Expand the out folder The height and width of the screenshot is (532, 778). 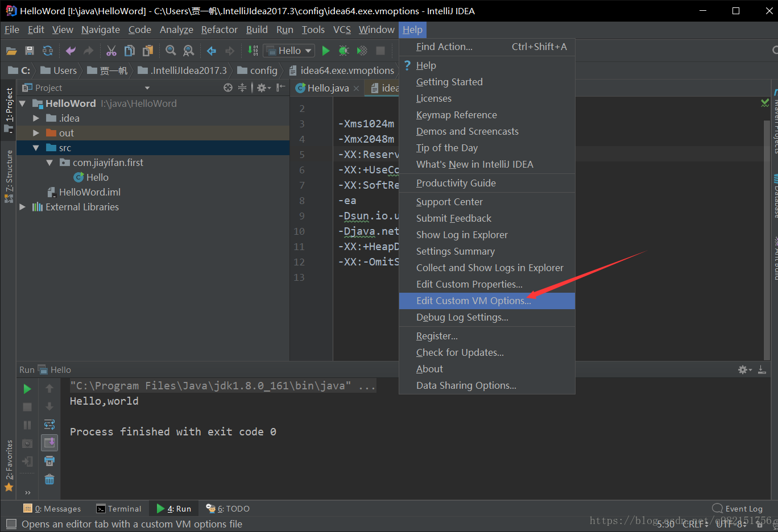pyautogui.click(x=36, y=133)
